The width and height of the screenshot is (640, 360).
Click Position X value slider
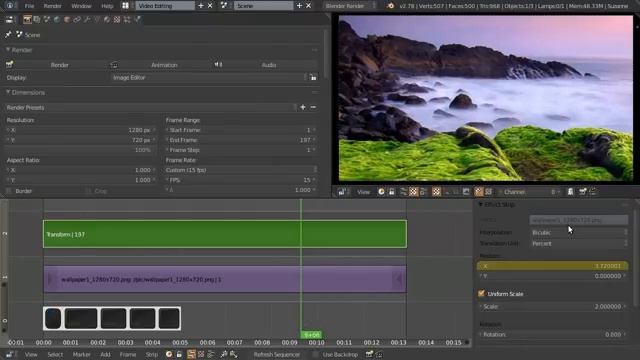(x=552, y=266)
